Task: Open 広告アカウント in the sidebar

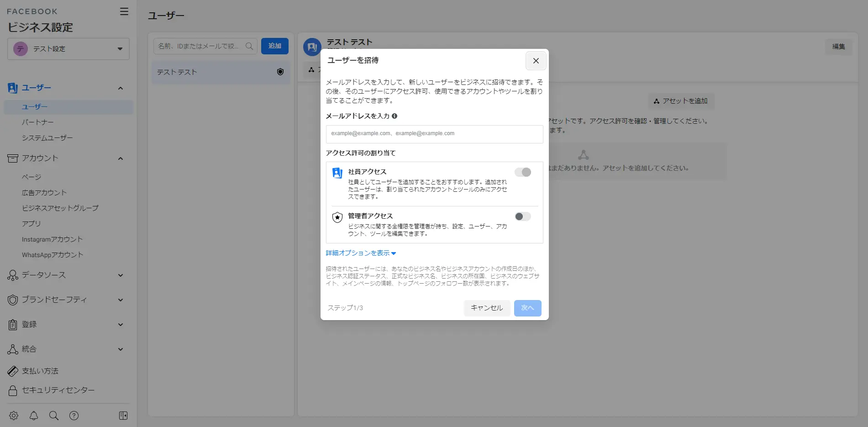Action: coord(44,193)
